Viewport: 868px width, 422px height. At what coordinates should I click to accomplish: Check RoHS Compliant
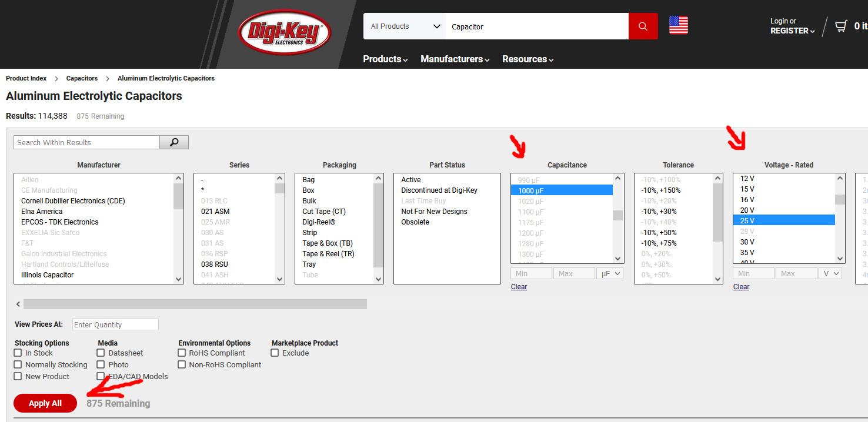tap(182, 353)
